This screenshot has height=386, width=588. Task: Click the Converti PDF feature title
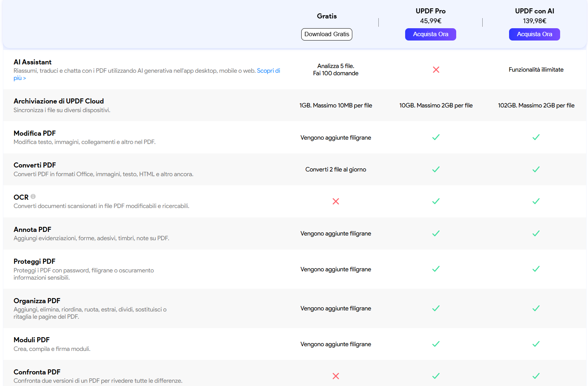coord(35,165)
